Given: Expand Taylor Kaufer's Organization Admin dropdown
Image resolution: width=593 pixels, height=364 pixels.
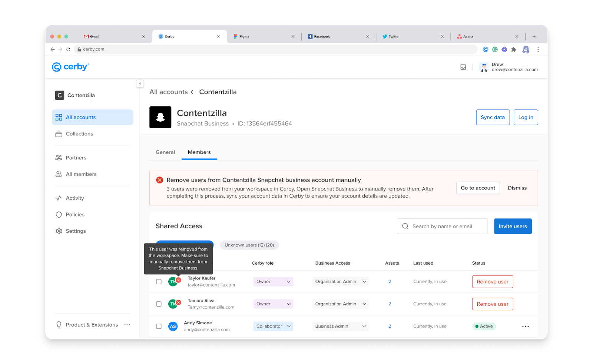Looking at the screenshot, I should 340,282.
